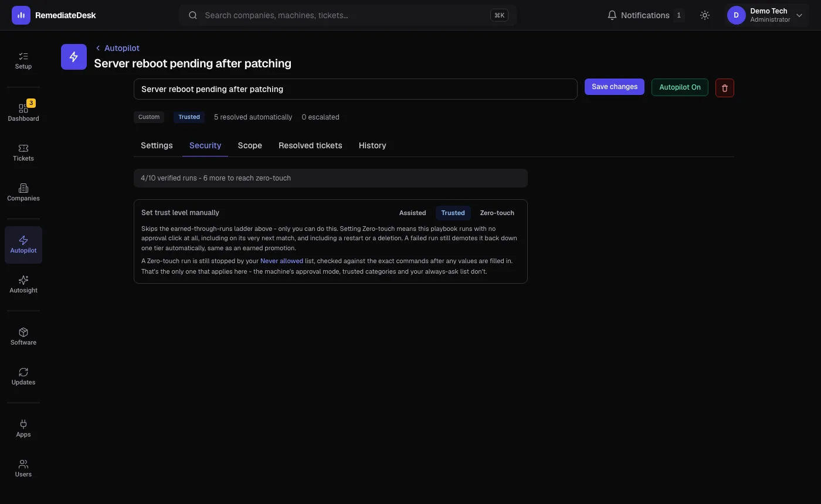Switch to the Settings tab
Screen dimensions: 821x504
(157, 145)
